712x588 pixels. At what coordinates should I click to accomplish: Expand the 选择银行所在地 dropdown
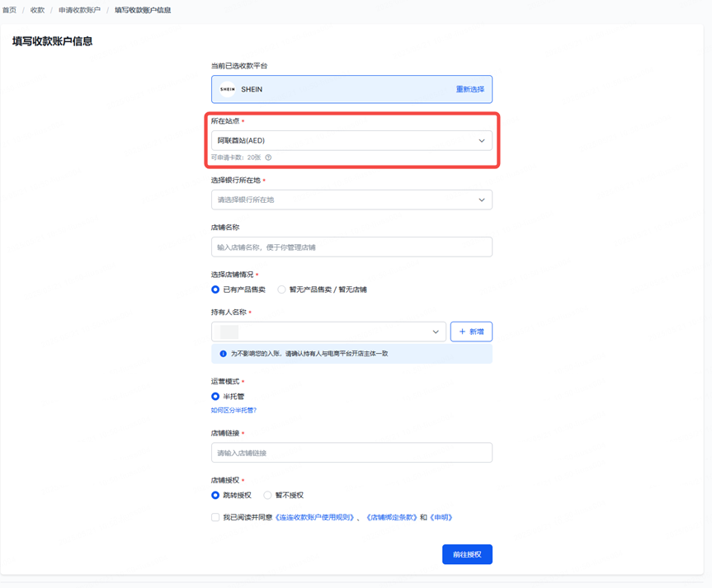point(351,200)
